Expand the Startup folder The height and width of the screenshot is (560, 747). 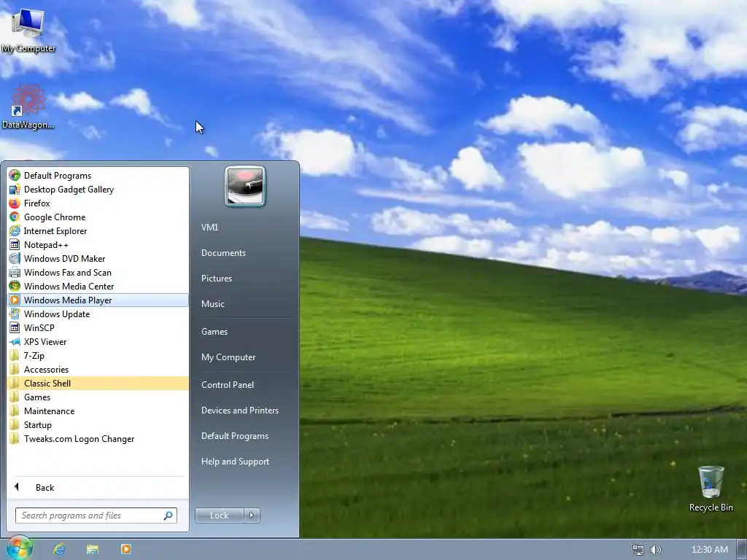coord(98,425)
